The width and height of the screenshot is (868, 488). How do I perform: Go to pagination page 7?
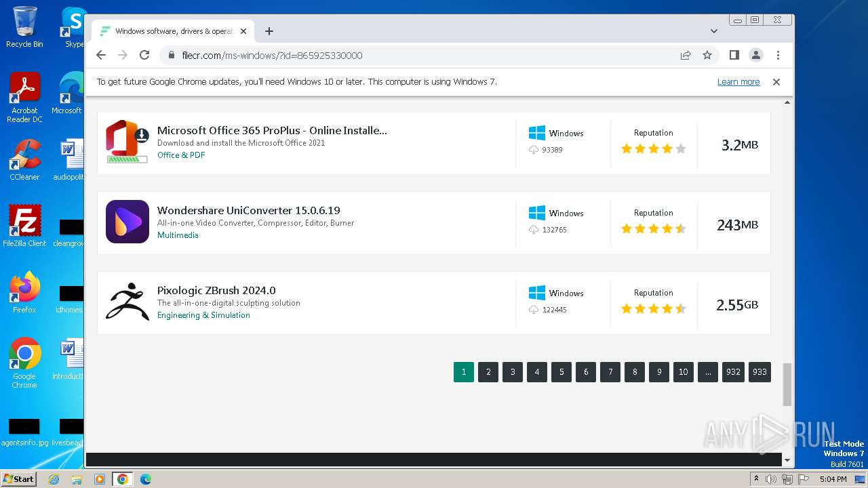[x=610, y=372]
